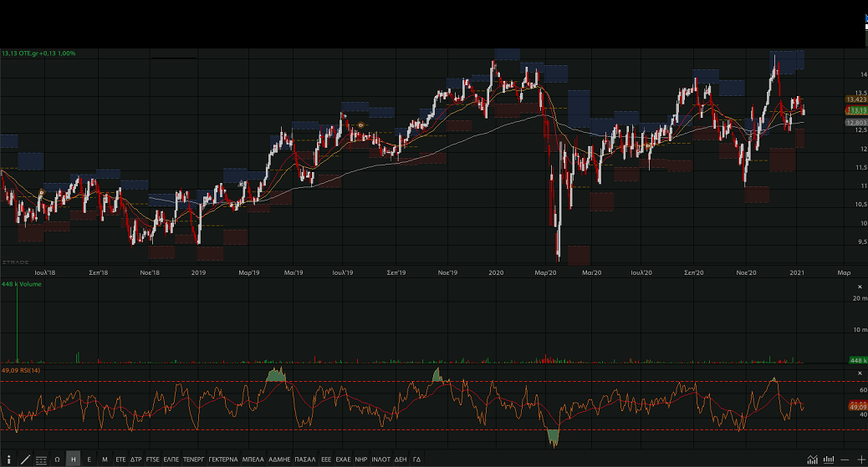Open the info panel icon
868x467 pixels.
8,459
